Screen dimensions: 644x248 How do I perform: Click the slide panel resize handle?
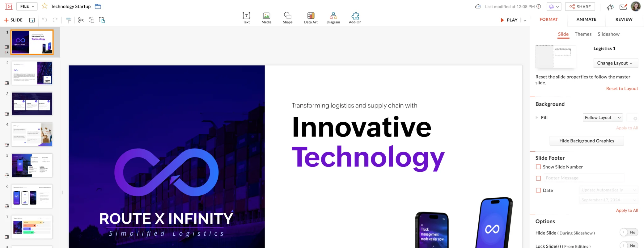pyautogui.click(x=62, y=192)
